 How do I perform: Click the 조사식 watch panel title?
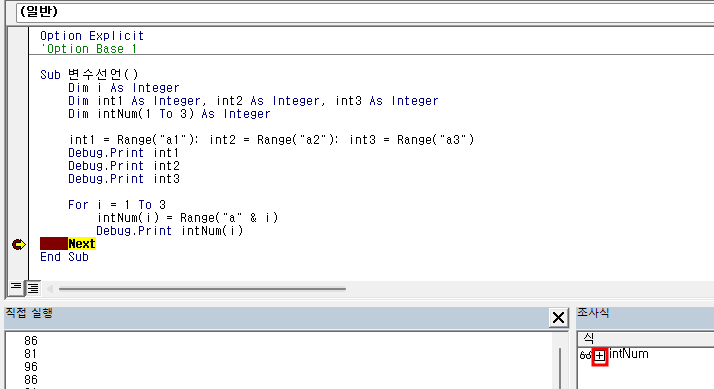point(593,312)
